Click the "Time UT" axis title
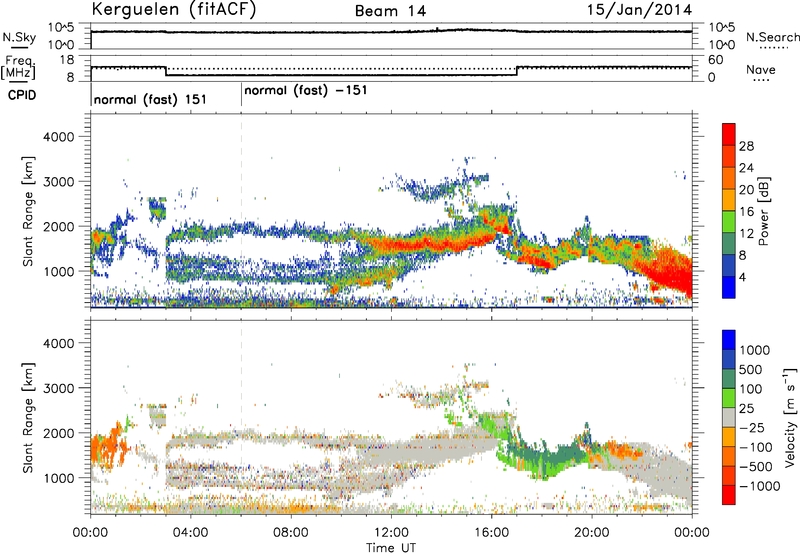 pyautogui.click(x=391, y=548)
